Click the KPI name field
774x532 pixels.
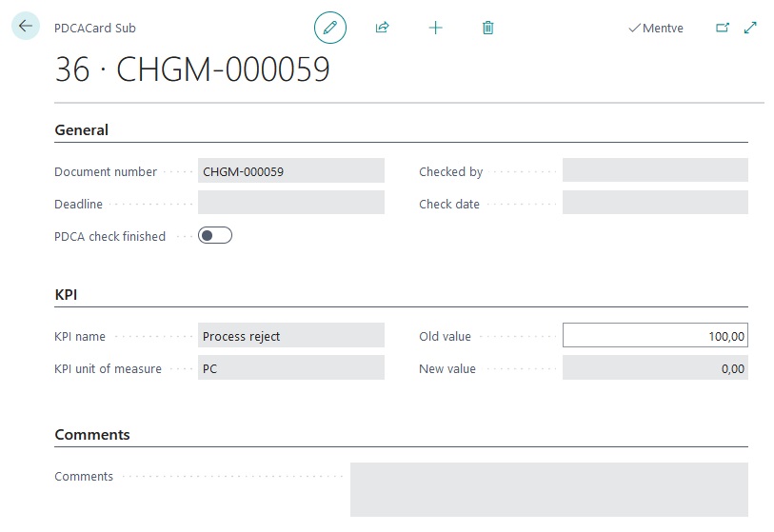[290, 336]
